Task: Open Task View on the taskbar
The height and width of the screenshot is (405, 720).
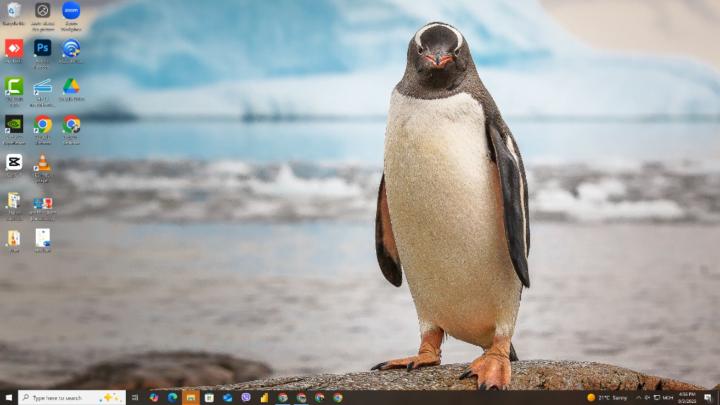Action: 135,397
